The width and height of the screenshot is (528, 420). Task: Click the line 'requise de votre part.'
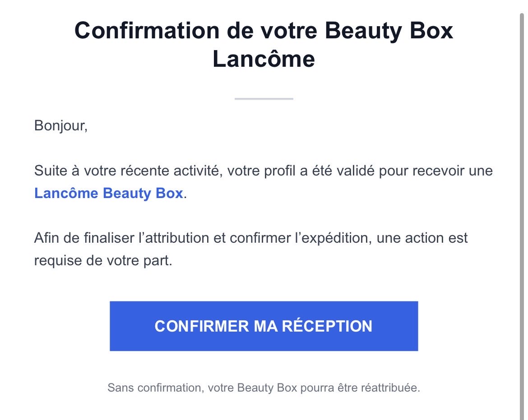tap(103, 260)
